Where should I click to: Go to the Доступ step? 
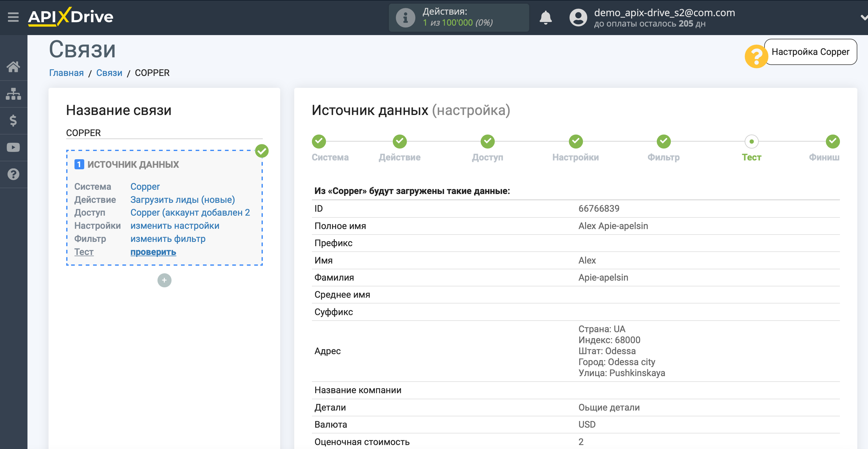click(488, 142)
